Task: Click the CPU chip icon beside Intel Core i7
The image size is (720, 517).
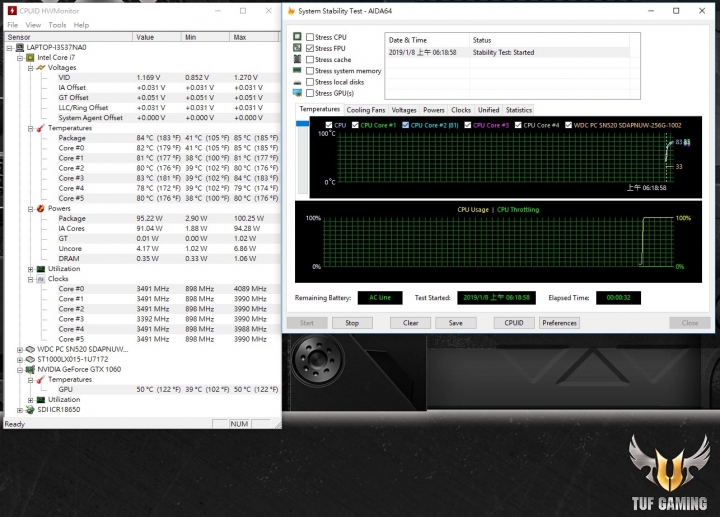Action: tap(30, 57)
